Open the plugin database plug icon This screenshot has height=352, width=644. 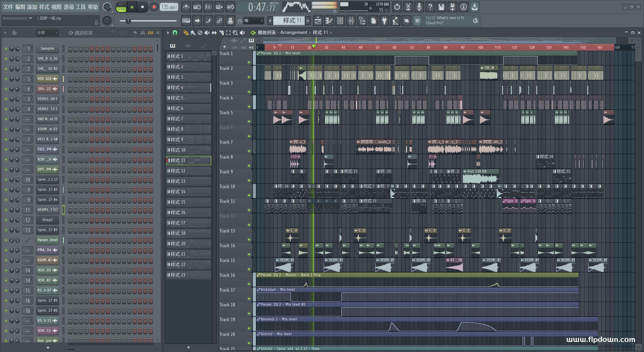point(384,21)
